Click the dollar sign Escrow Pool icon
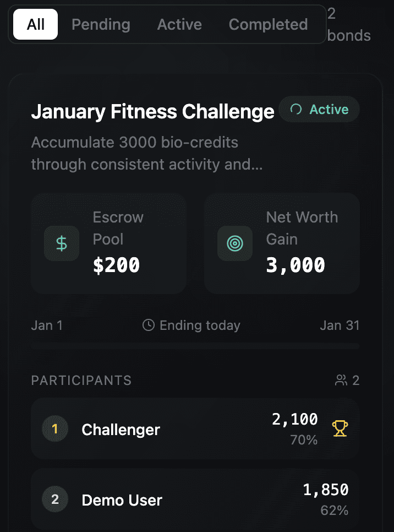The width and height of the screenshot is (394, 532). (x=62, y=243)
